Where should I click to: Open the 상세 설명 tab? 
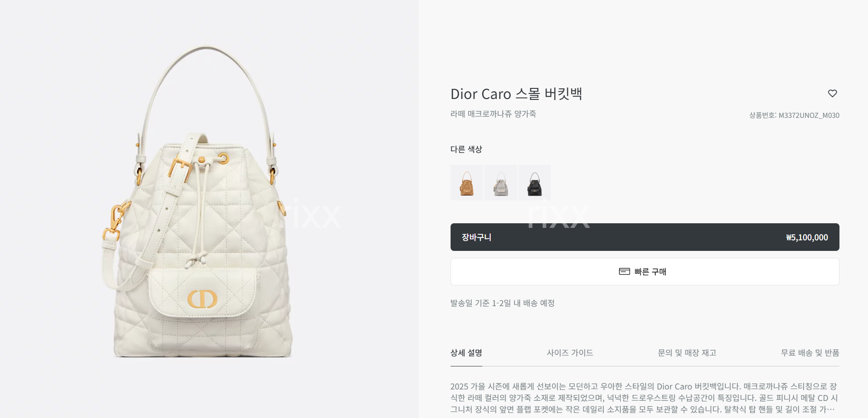tap(466, 353)
